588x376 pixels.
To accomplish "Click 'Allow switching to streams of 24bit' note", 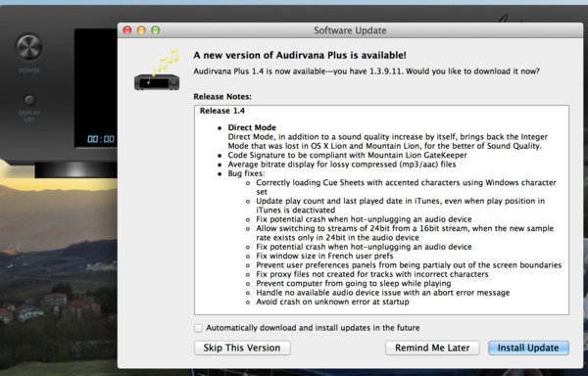I will (x=405, y=233).
